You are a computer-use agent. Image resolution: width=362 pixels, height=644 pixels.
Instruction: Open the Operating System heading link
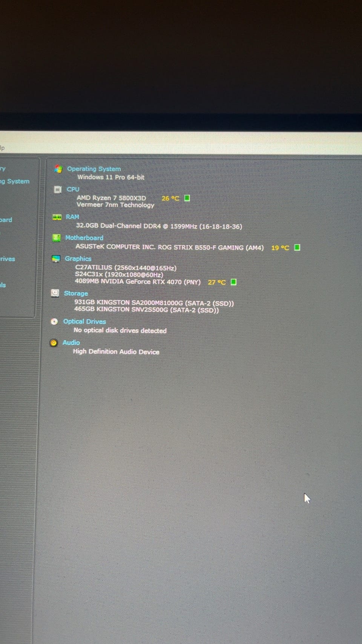click(x=94, y=169)
